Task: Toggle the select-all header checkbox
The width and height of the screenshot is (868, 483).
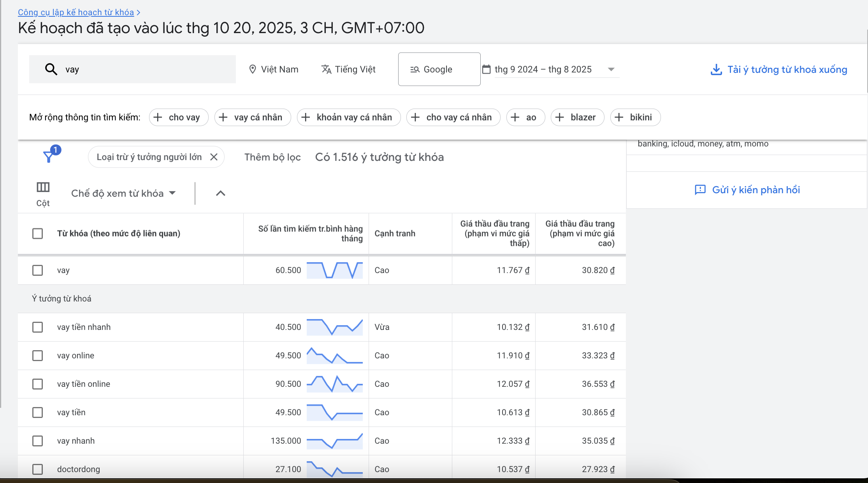Action: click(x=37, y=234)
